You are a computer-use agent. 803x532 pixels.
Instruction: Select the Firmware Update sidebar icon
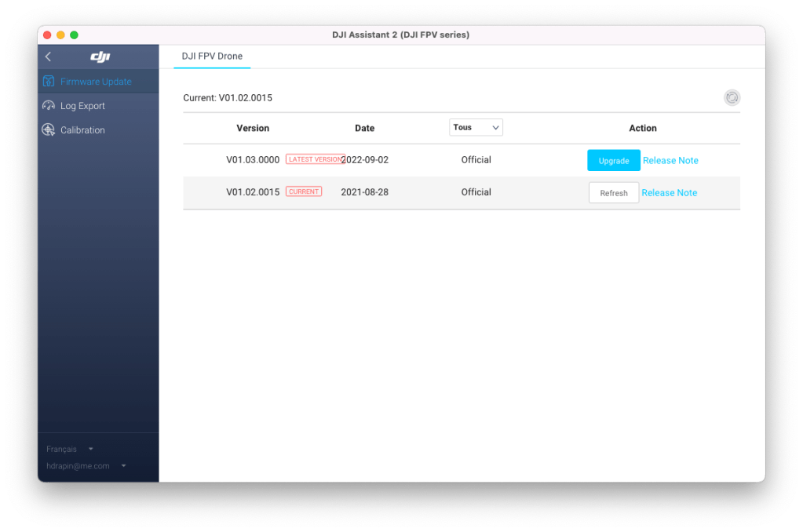[49, 82]
